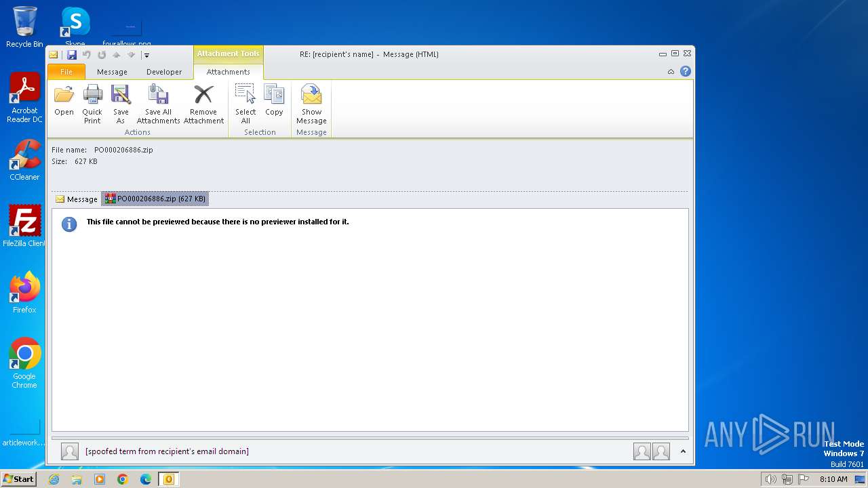Open Microsoft Edge from taskbar
Image resolution: width=868 pixels, height=488 pixels.
[146, 479]
